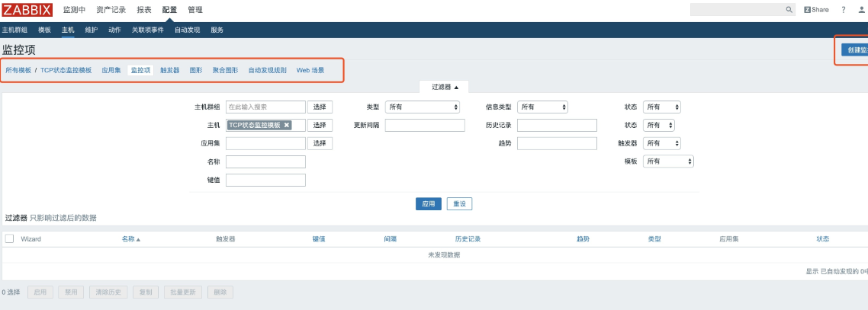The width and height of the screenshot is (868, 310).
Task: Switch to the 触发器 tab
Action: coord(169,70)
